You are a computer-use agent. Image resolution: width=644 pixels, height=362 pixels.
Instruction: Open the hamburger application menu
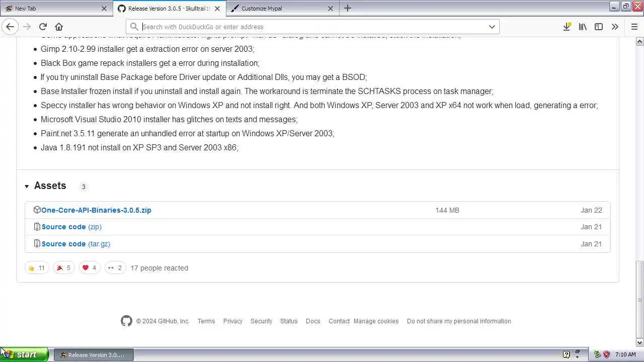coord(634,27)
